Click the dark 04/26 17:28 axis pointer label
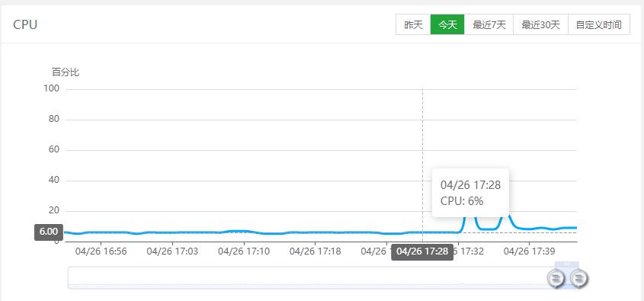The height and width of the screenshot is (301, 644). pyautogui.click(x=422, y=251)
